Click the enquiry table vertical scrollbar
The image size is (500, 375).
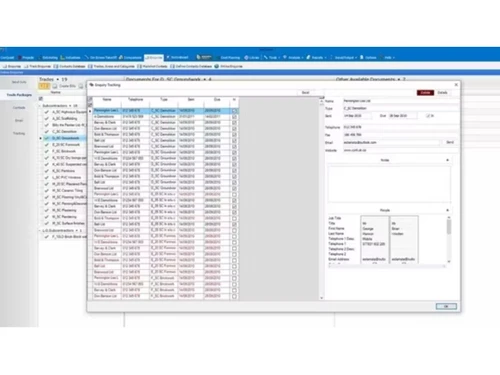[x=322, y=199]
